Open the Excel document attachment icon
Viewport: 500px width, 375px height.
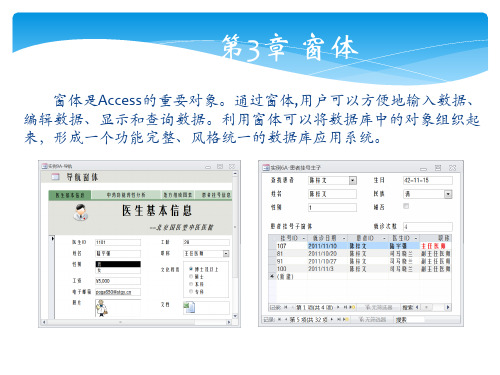point(189,307)
